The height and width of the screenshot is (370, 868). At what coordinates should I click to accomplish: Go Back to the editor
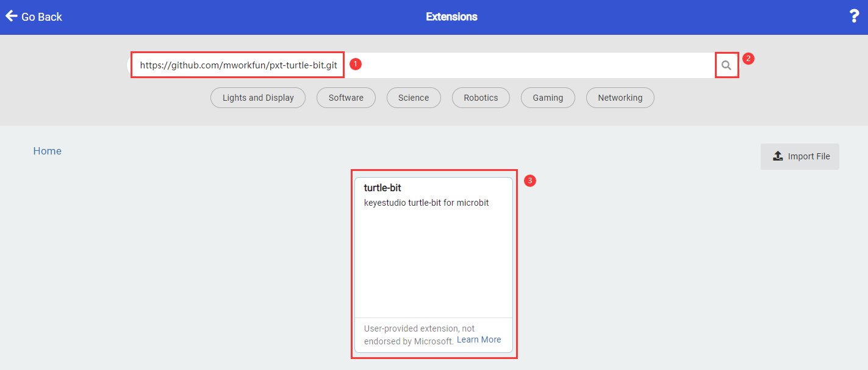pyautogui.click(x=34, y=16)
